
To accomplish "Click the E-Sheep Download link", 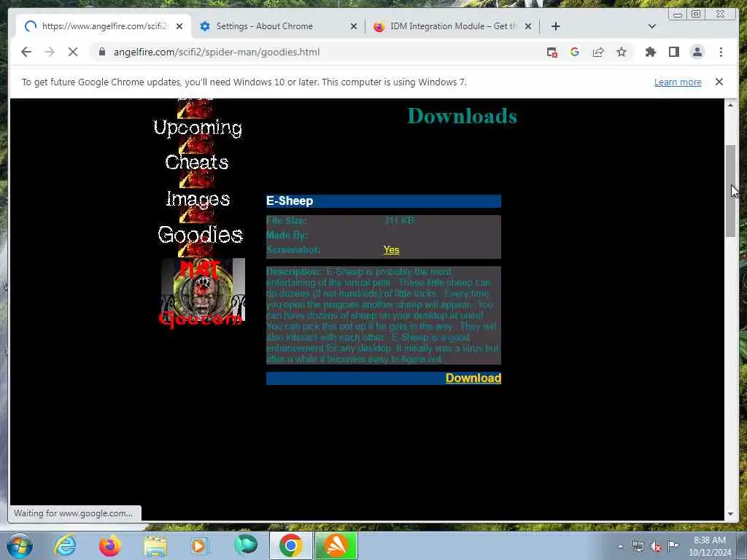I will [x=473, y=378].
